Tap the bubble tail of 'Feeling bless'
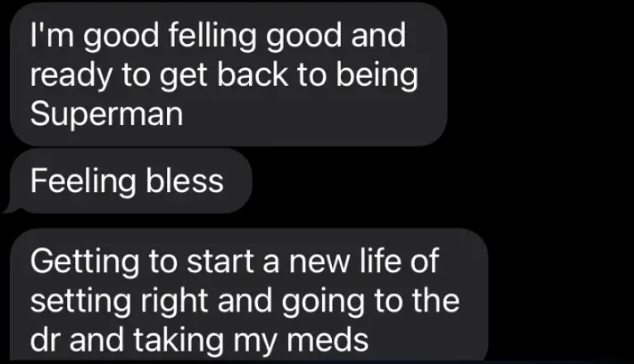The width and height of the screenshot is (634, 364). click(x=12, y=207)
